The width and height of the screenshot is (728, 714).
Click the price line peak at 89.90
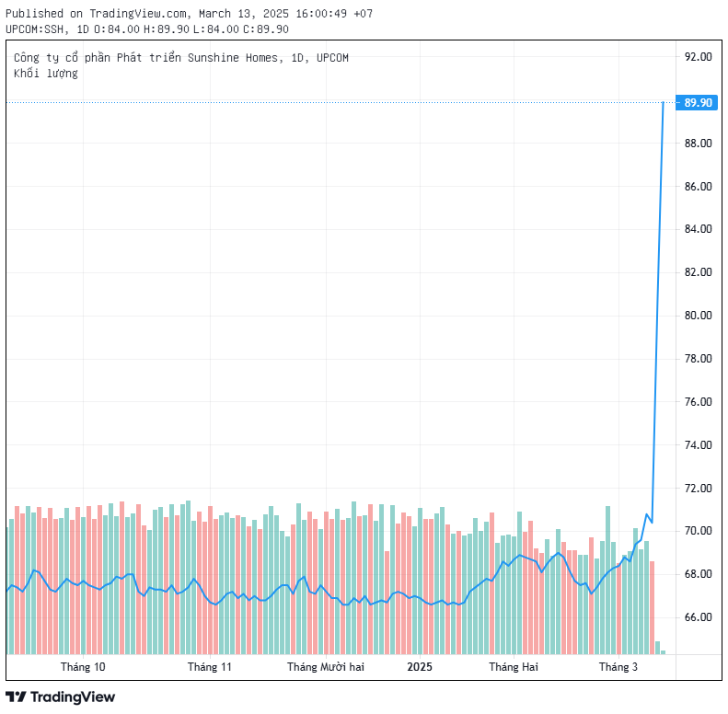tap(663, 103)
